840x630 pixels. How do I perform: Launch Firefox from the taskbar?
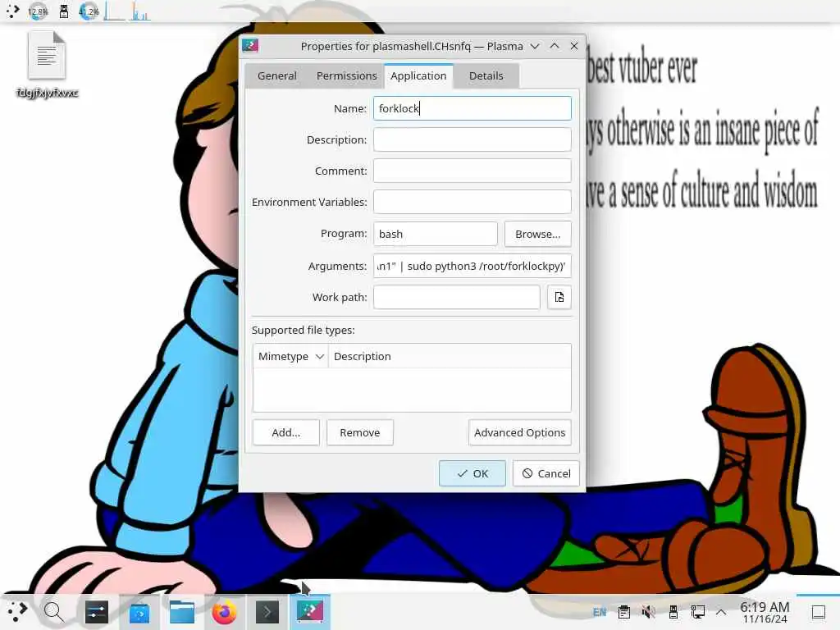(x=225, y=611)
